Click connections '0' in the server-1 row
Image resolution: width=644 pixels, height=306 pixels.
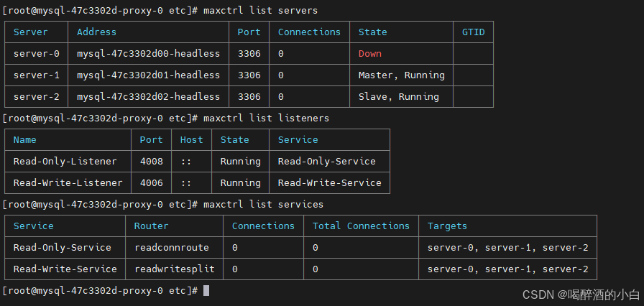click(280, 75)
